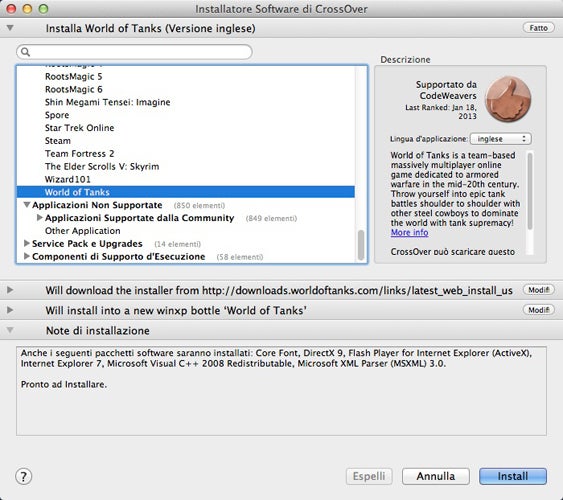
Task: Open the Lingua d'applicazione language dropdown
Action: pyautogui.click(x=501, y=139)
